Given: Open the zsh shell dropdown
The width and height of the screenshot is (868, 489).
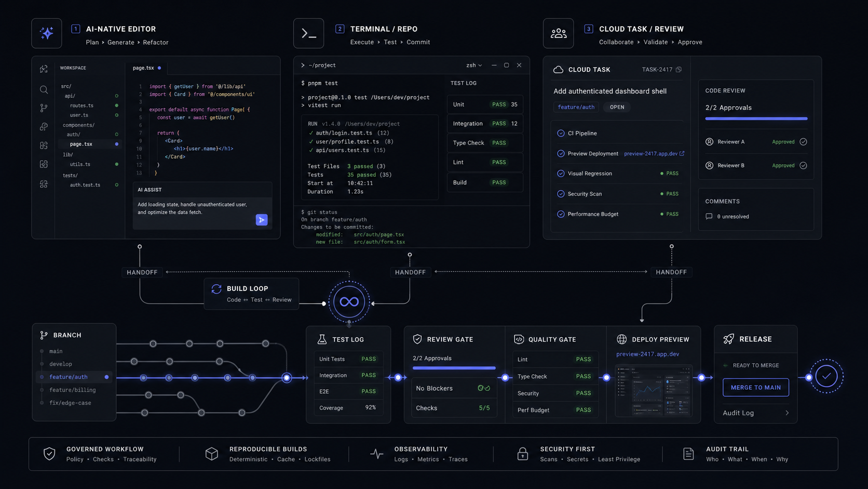Looking at the screenshot, I should [x=474, y=65].
